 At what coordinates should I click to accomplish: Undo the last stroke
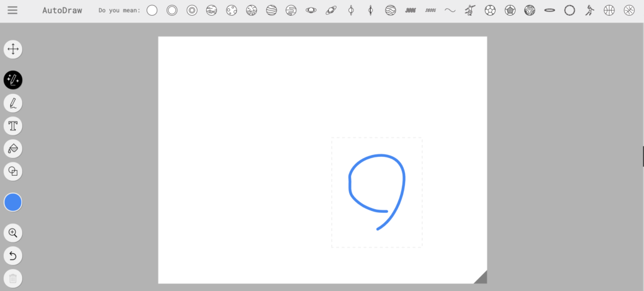13,256
